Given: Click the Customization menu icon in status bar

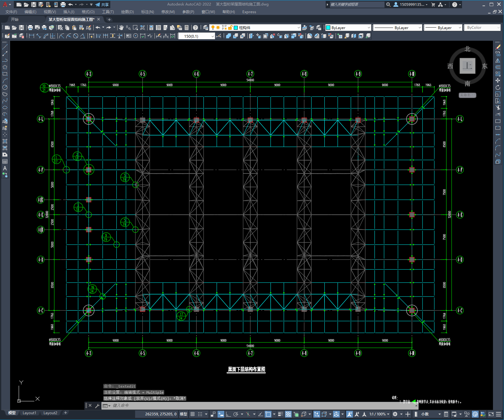Looking at the screenshot, I should [x=498, y=414].
